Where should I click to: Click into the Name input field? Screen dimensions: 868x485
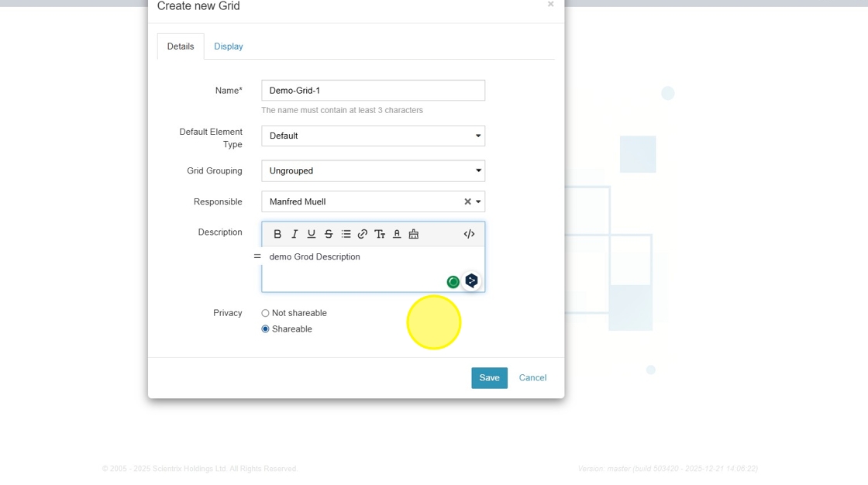pos(373,91)
